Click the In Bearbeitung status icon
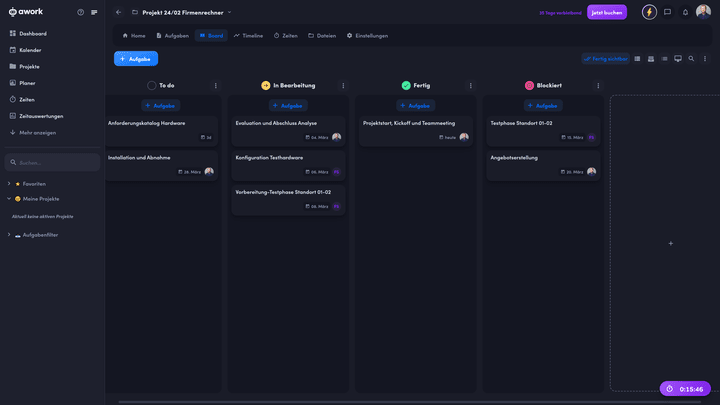Screen dimensions: 720x405 coord(265,85)
